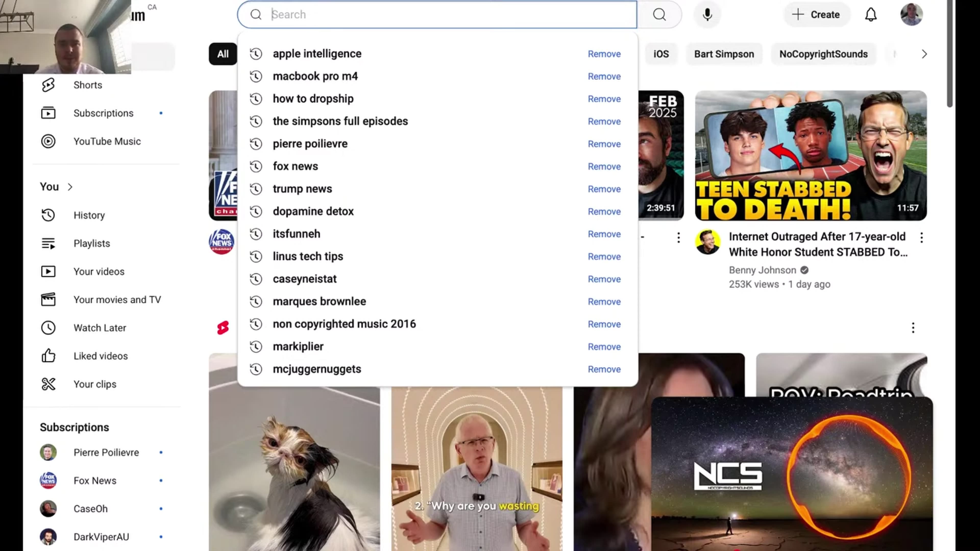The height and width of the screenshot is (551, 980).
Task: Select the Bart Simpson filter chip
Action: point(724,54)
